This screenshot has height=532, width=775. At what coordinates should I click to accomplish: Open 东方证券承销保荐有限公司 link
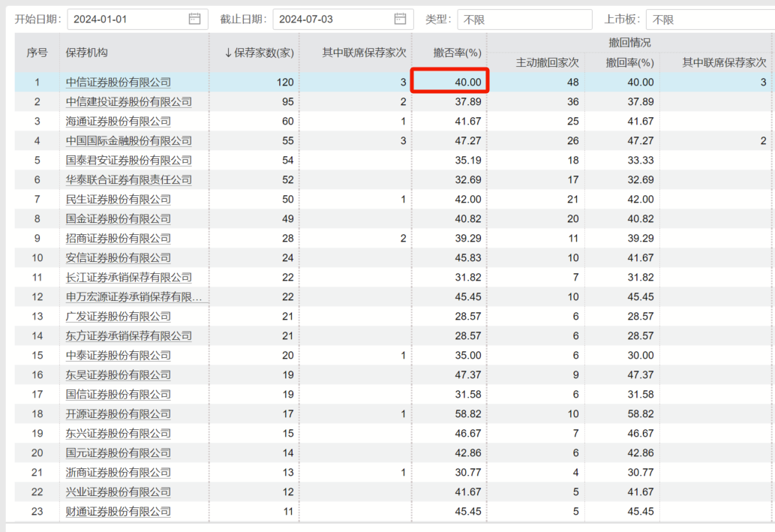click(x=128, y=336)
